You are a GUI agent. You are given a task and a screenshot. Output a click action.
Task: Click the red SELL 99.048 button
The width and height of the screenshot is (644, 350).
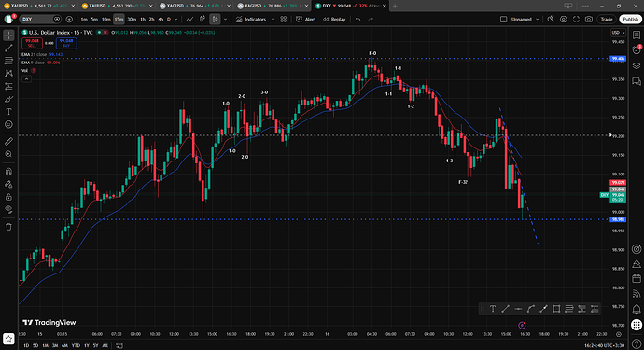pos(32,43)
